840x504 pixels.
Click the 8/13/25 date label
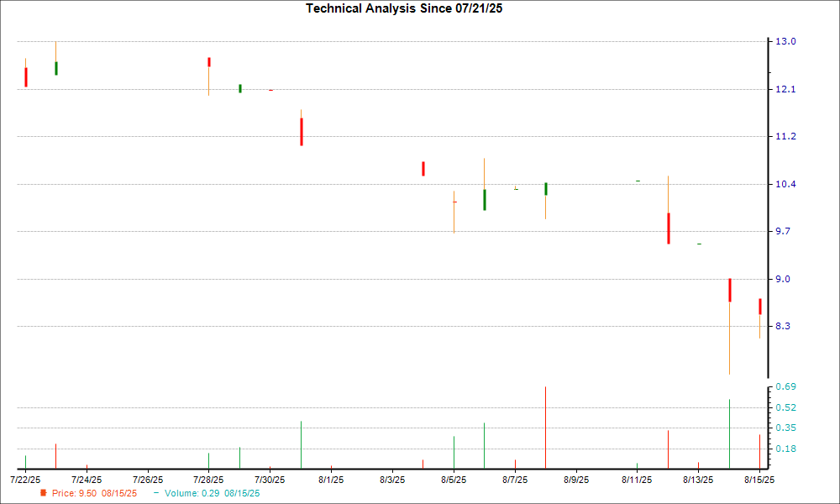tap(698, 480)
